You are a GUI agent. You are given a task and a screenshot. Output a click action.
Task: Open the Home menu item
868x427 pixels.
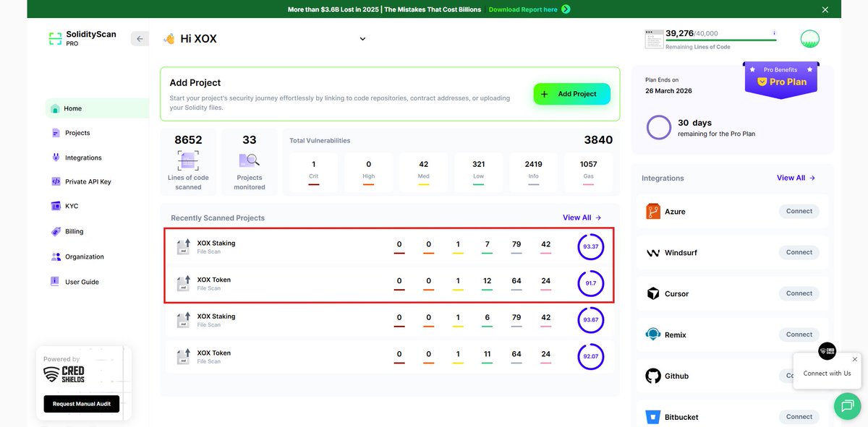pos(98,108)
